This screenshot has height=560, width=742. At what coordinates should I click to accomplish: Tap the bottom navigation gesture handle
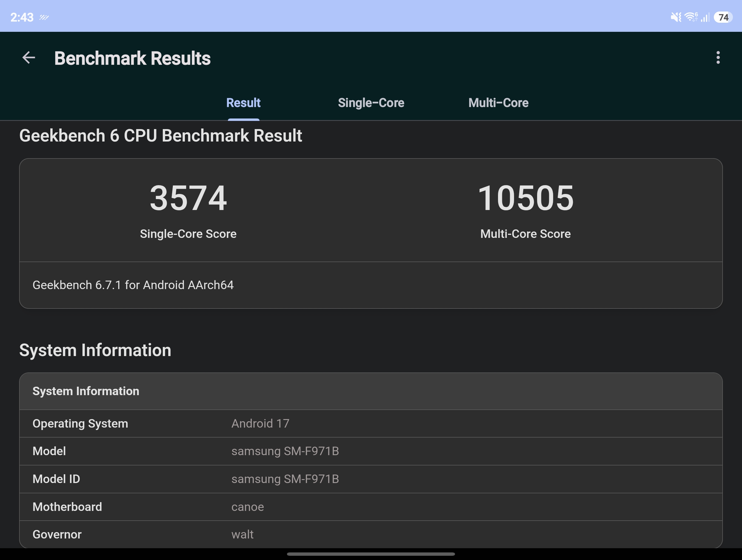click(x=371, y=554)
